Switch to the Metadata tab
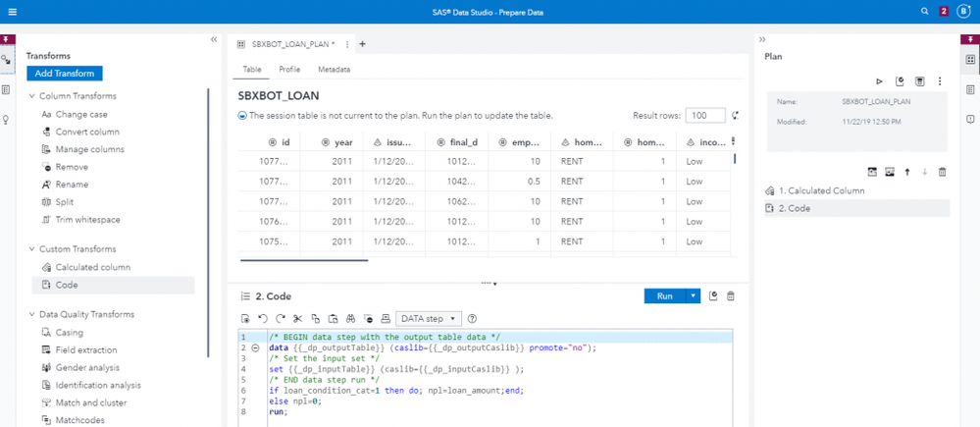This screenshot has width=980, height=427. pos(334,70)
